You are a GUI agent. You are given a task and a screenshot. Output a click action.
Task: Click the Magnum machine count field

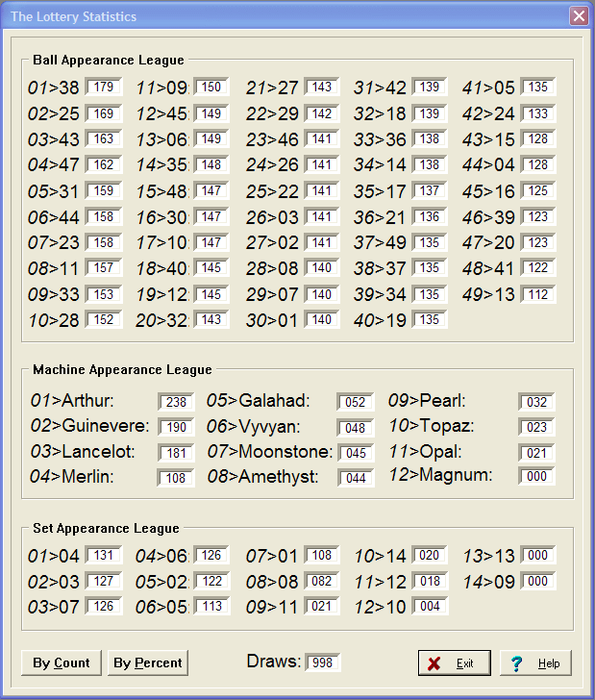(x=536, y=476)
